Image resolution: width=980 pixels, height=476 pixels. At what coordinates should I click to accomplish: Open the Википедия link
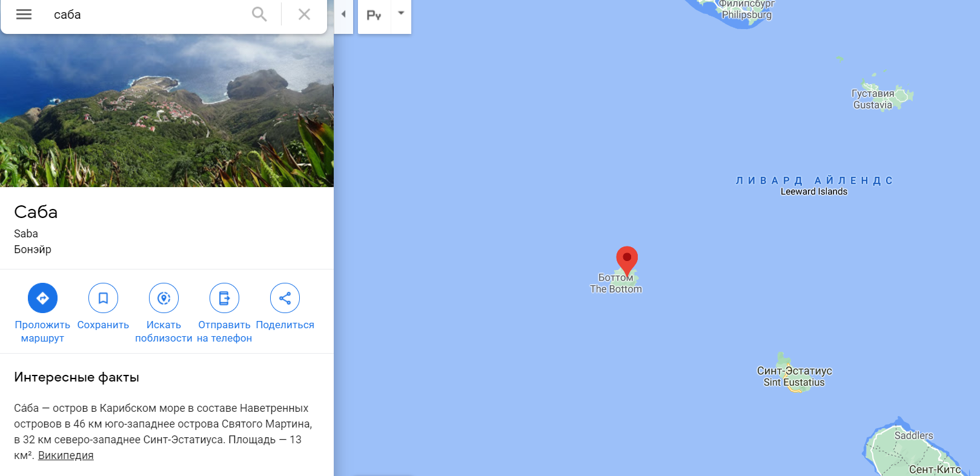point(66,455)
